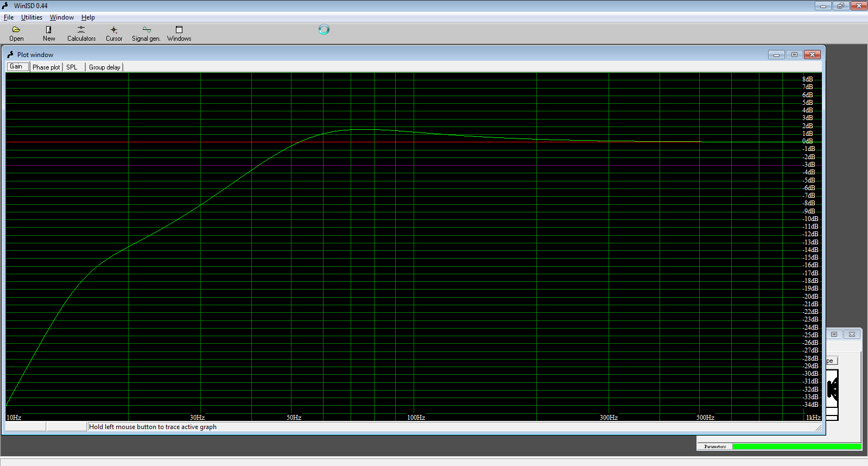Click the Windows toolbar icon
This screenshot has height=466, width=868.
179,34
